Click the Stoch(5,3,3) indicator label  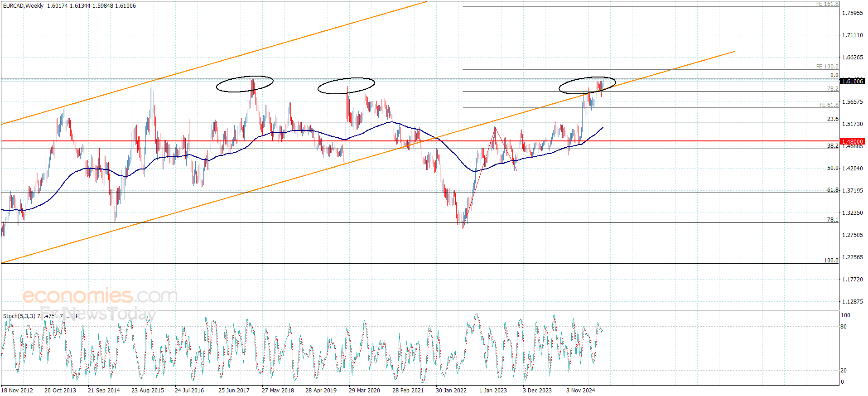coord(19,316)
